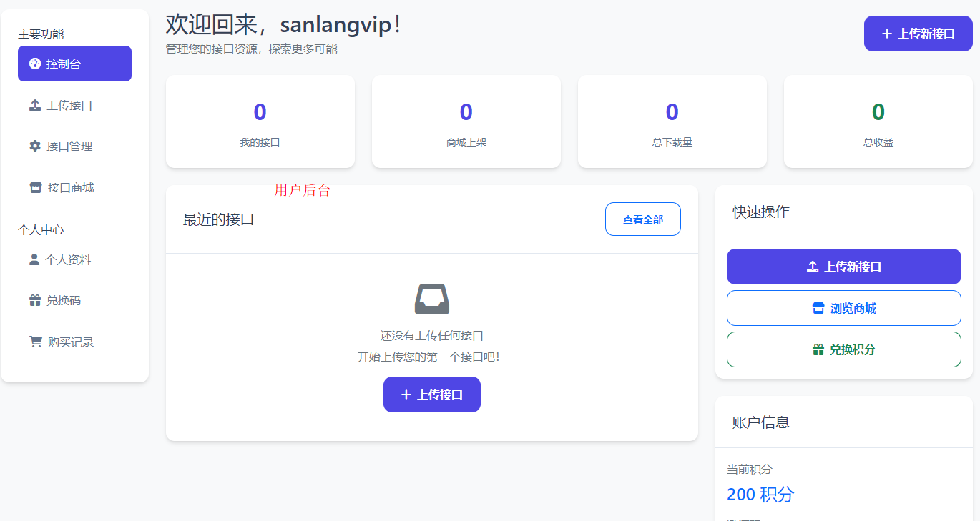980x521 pixels.
Task: Open the 我的接口 stat card
Action: pyautogui.click(x=260, y=121)
